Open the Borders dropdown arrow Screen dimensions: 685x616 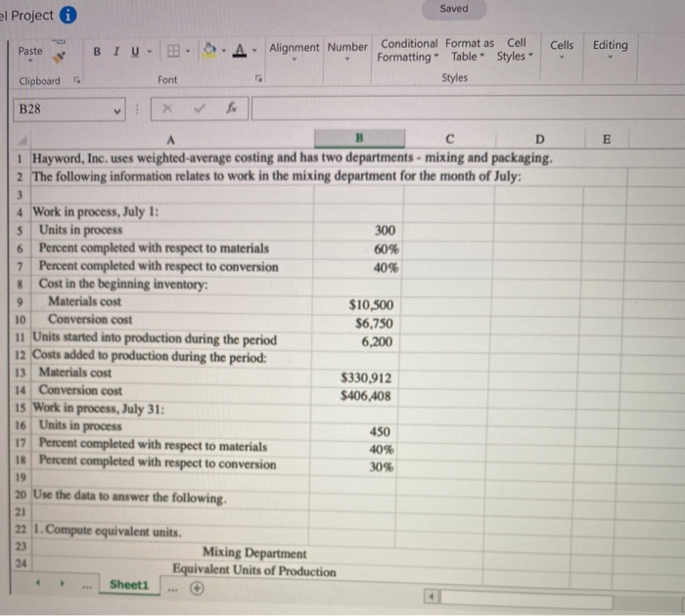[x=188, y=51]
